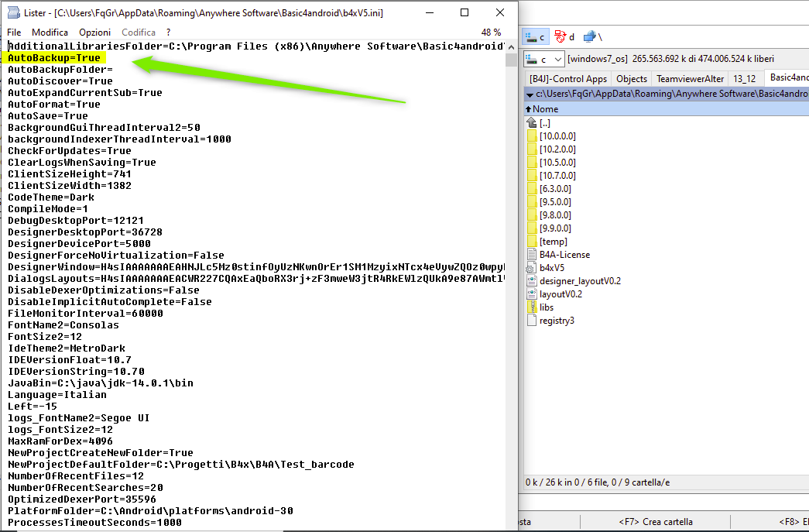Click the 48 % position indicator in Lister
The image size is (809, 532).
tap(491, 33)
